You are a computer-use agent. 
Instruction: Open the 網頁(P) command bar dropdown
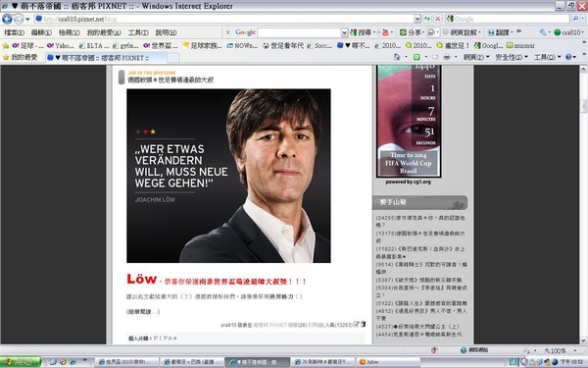tap(476, 57)
